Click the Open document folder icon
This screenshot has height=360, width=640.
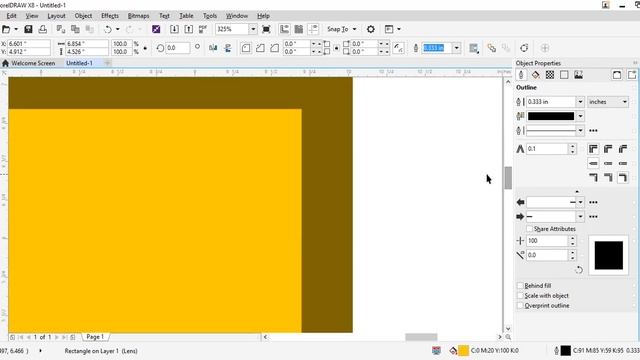(6, 29)
